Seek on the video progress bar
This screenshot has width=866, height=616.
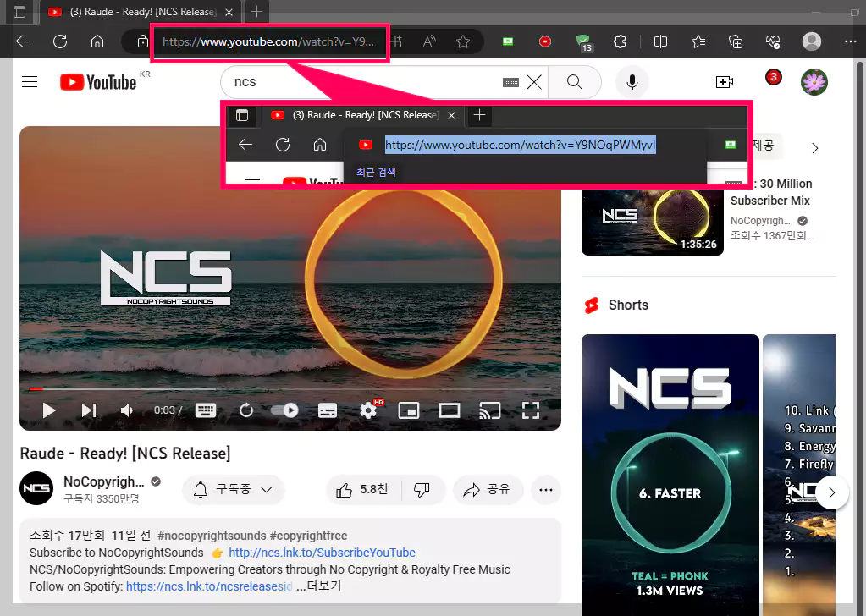(x=290, y=388)
